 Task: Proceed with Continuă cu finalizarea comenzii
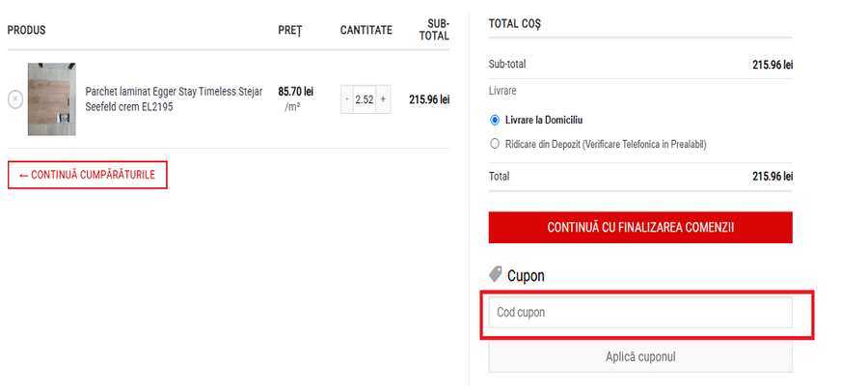[640, 227]
